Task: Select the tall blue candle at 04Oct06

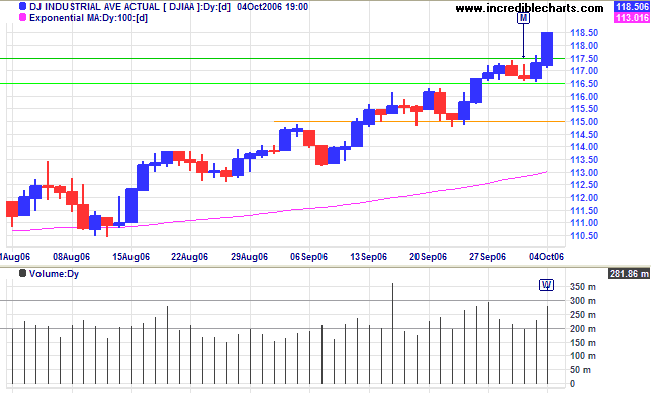Action: click(x=547, y=49)
